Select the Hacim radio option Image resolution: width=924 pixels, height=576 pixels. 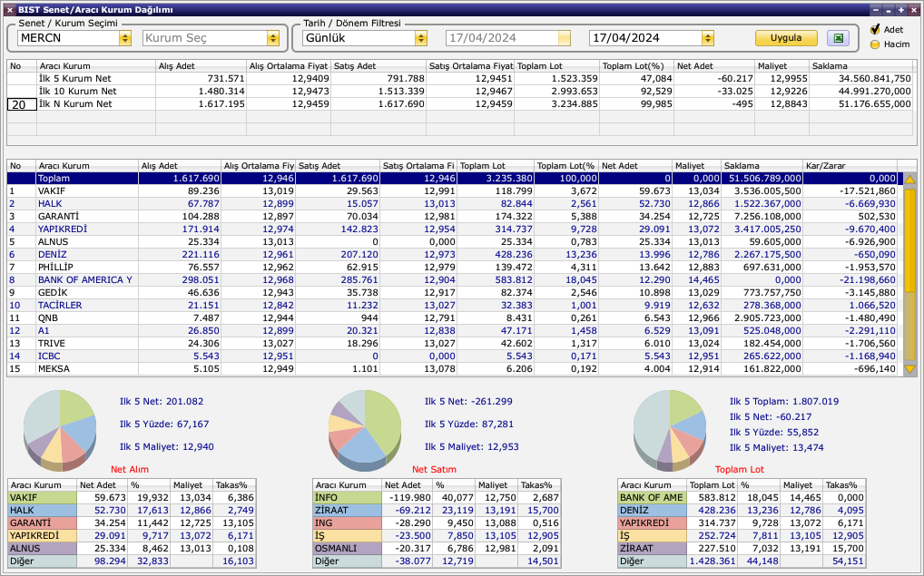(x=875, y=44)
